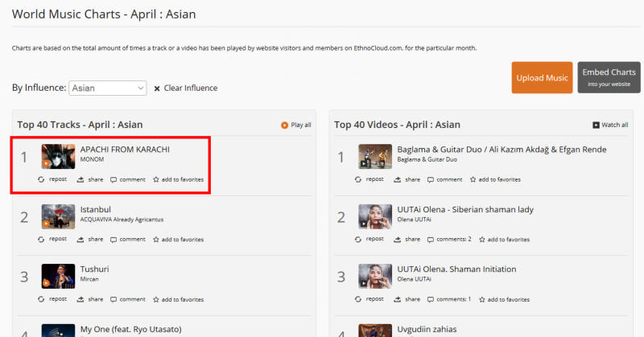Share the Baglama & Guitar Duo video
This screenshot has width=644, height=337.
click(398, 179)
